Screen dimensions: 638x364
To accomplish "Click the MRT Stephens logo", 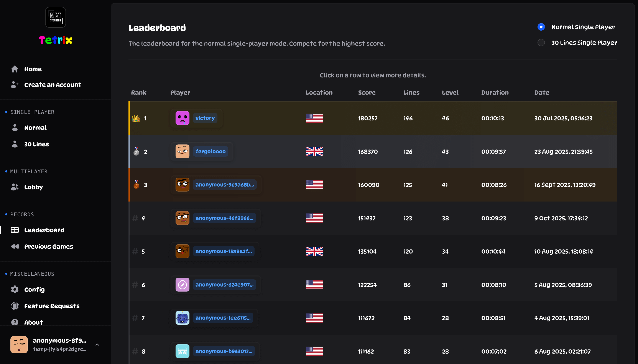I will click(x=56, y=17).
